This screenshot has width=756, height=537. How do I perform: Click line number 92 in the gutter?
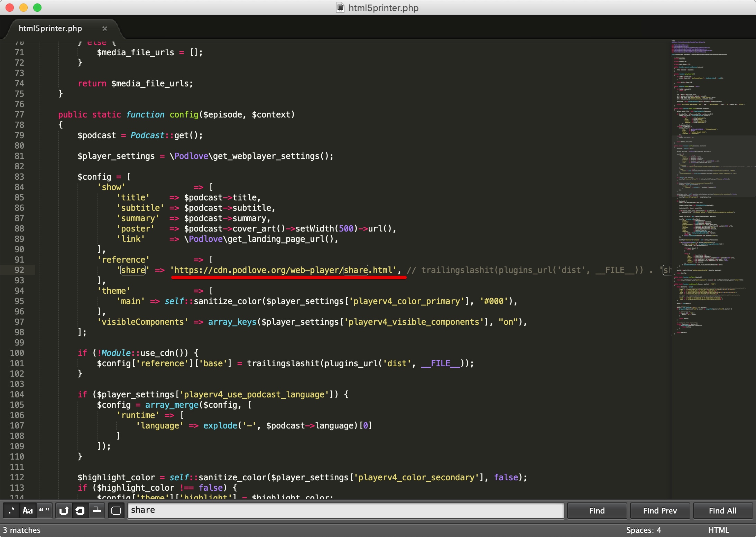19,270
